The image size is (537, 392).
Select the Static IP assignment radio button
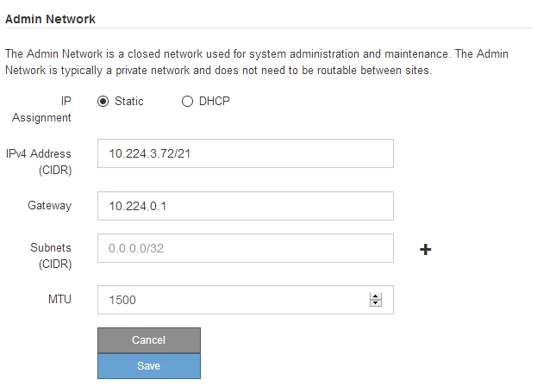pos(103,102)
